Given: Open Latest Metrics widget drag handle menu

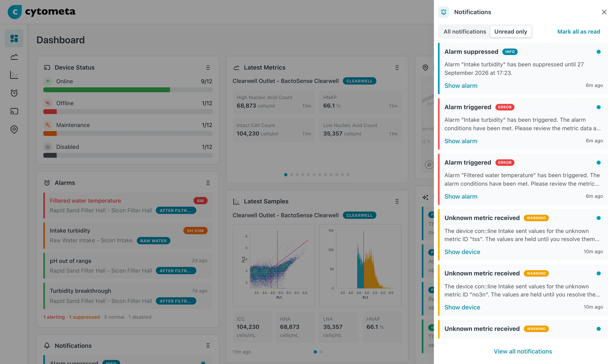Looking at the screenshot, I should [397, 68].
